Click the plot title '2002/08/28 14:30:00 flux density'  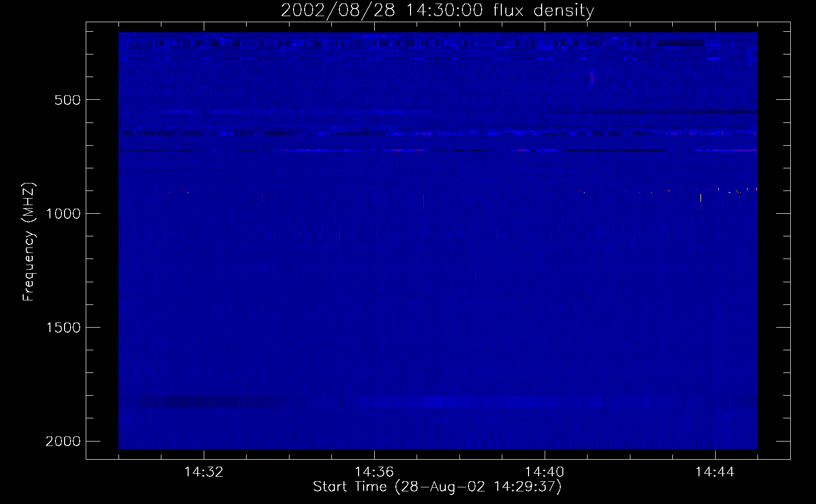(437, 10)
